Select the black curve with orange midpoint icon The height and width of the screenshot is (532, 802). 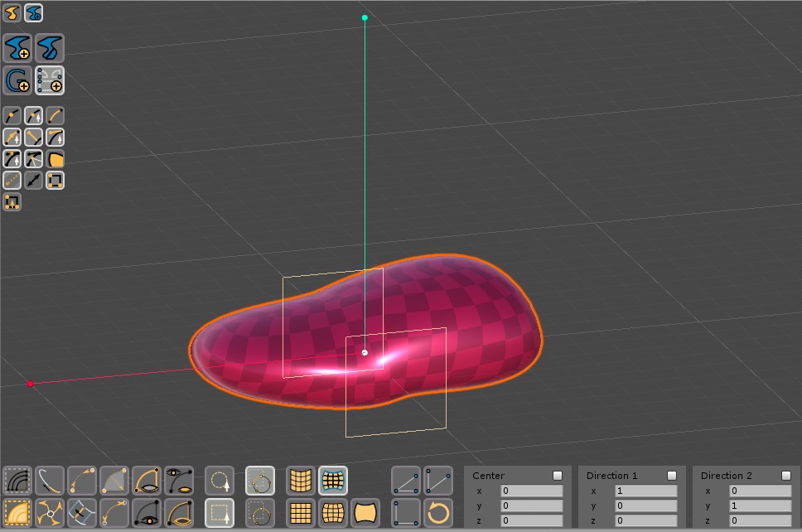(12, 116)
